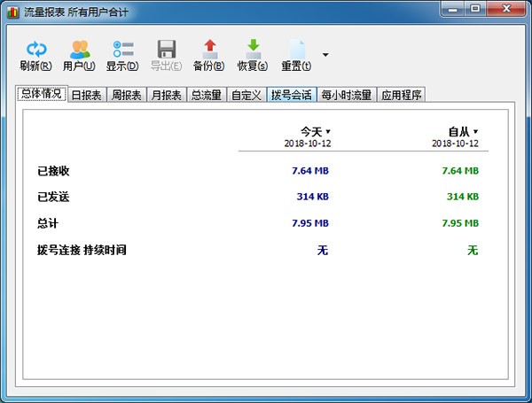Switch to the 应用程序 tab

click(x=401, y=95)
